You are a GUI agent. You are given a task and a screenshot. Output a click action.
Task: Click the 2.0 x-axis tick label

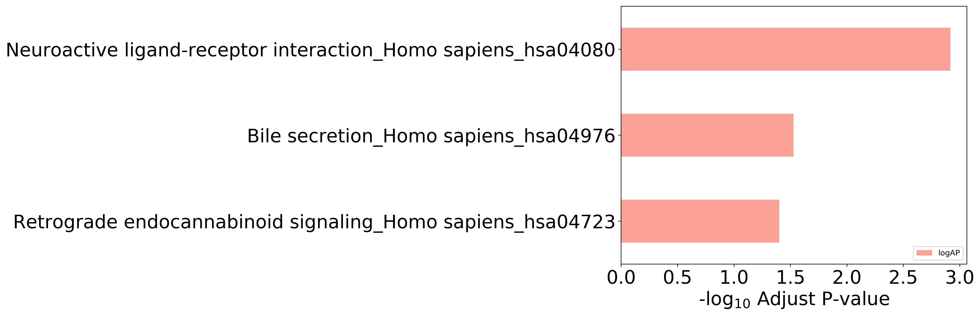click(847, 278)
